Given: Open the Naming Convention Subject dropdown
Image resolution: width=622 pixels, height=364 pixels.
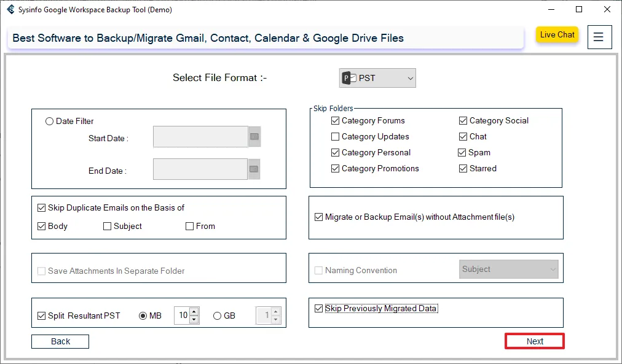Looking at the screenshot, I should click(508, 269).
